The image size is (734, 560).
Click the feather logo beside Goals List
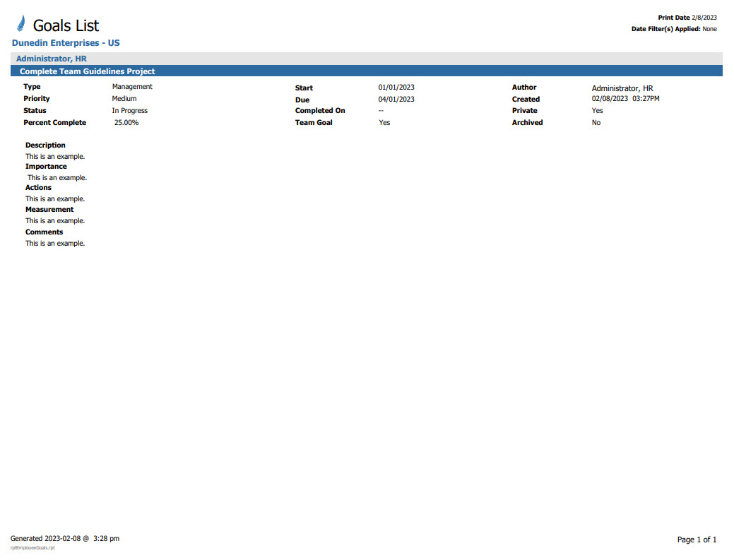point(21,24)
